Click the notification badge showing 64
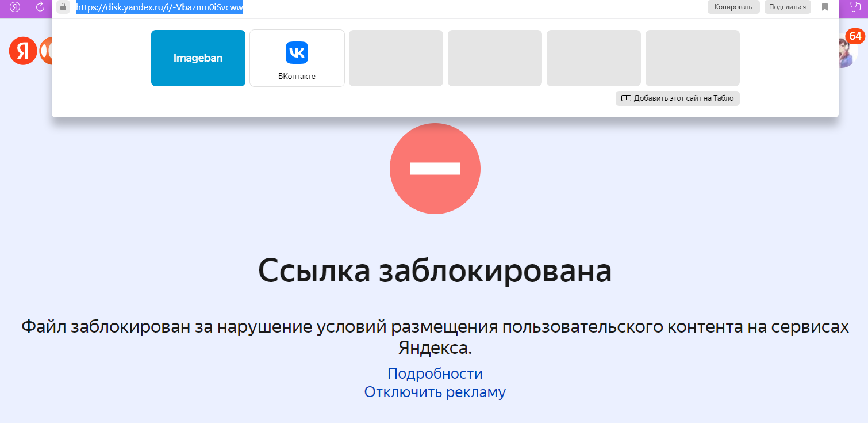The image size is (868, 423). point(855,36)
